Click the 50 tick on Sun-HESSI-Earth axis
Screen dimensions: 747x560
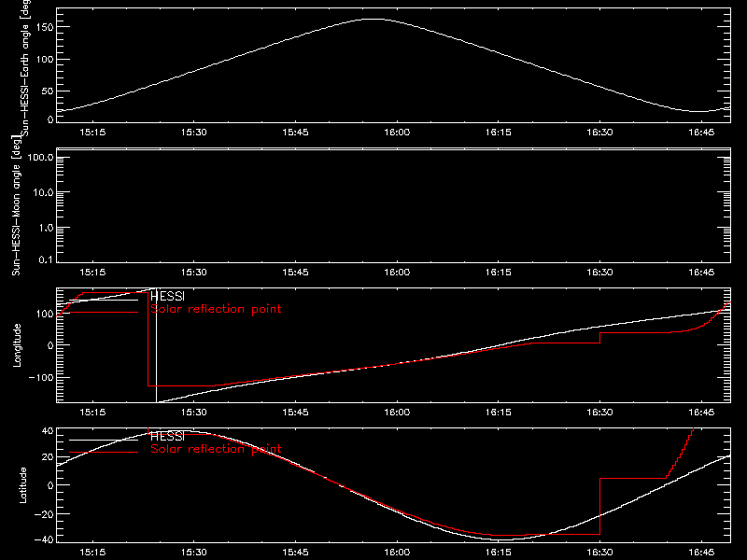point(48,91)
